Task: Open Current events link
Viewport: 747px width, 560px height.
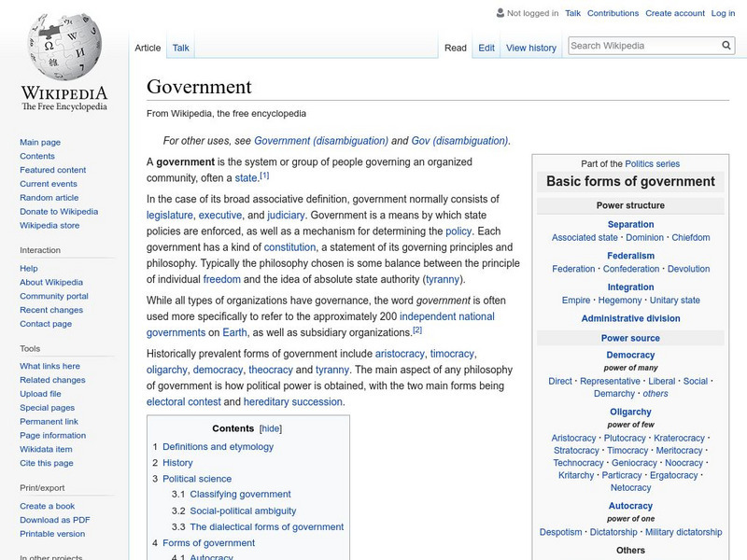Action: [x=49, y=183]
